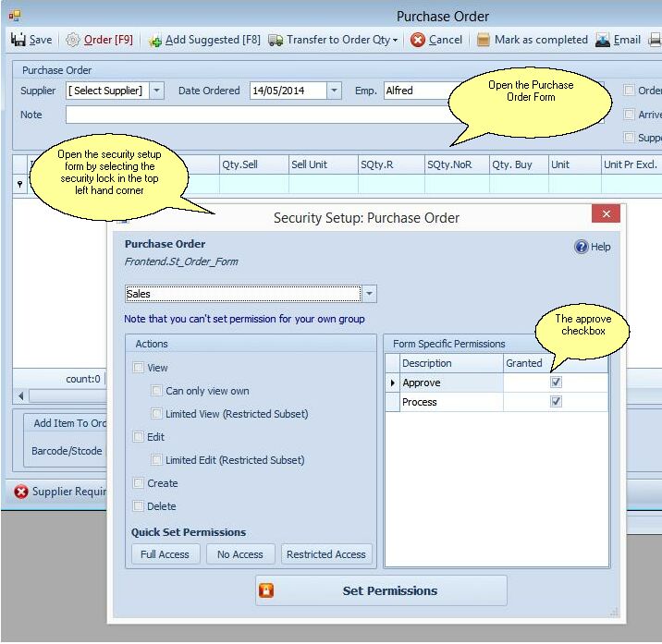Click the Sell Unit column header
This screenshot has width=662, height=644.
[324, 164]
